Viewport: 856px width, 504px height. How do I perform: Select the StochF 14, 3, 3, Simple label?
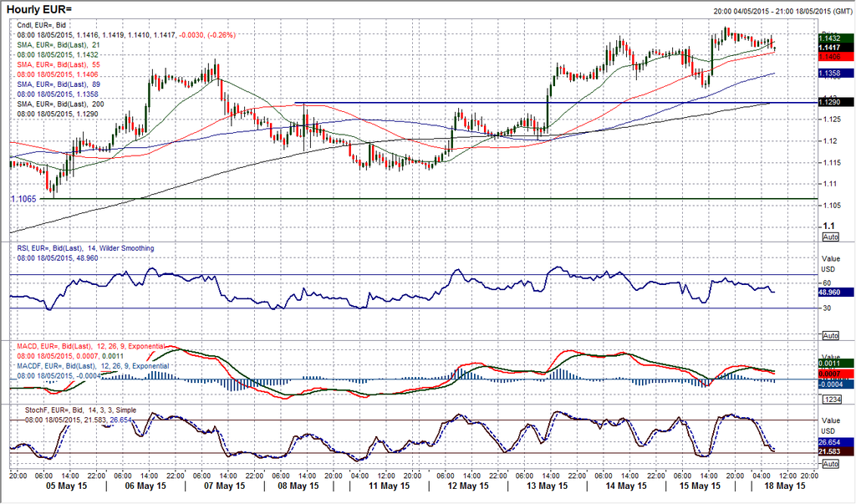click(x=81, y=410)
